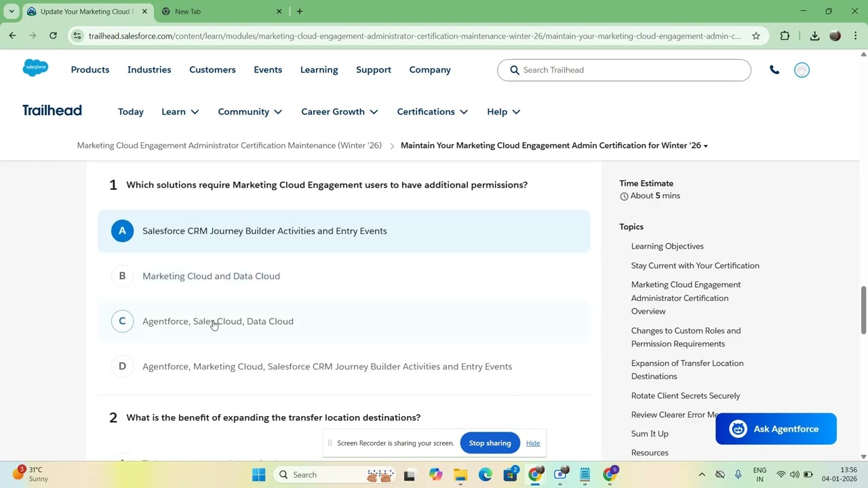Jump to Sum It Up topic
The image size is (868, 488).
click(650, 434)
